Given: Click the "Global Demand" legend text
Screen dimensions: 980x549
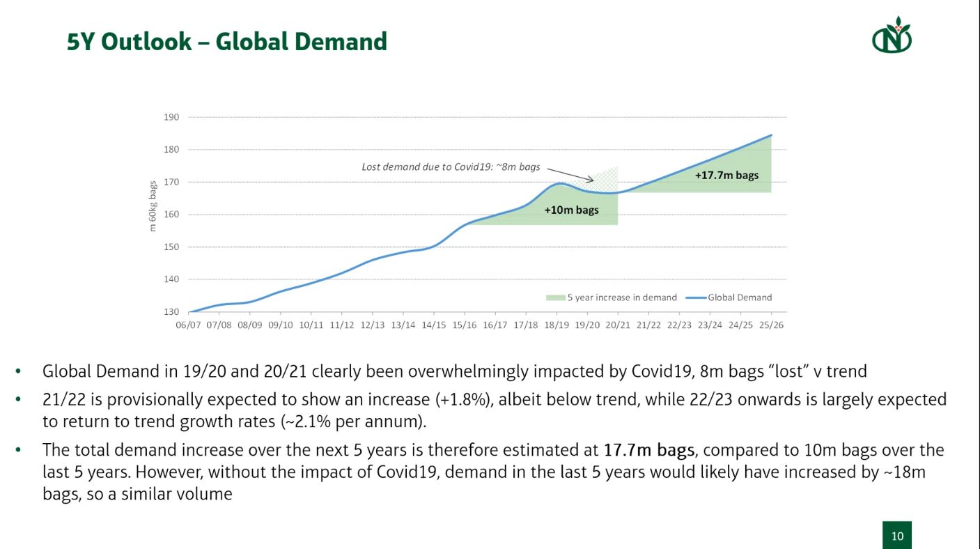Looking at the screenshot, I should [x=740, y=297].
